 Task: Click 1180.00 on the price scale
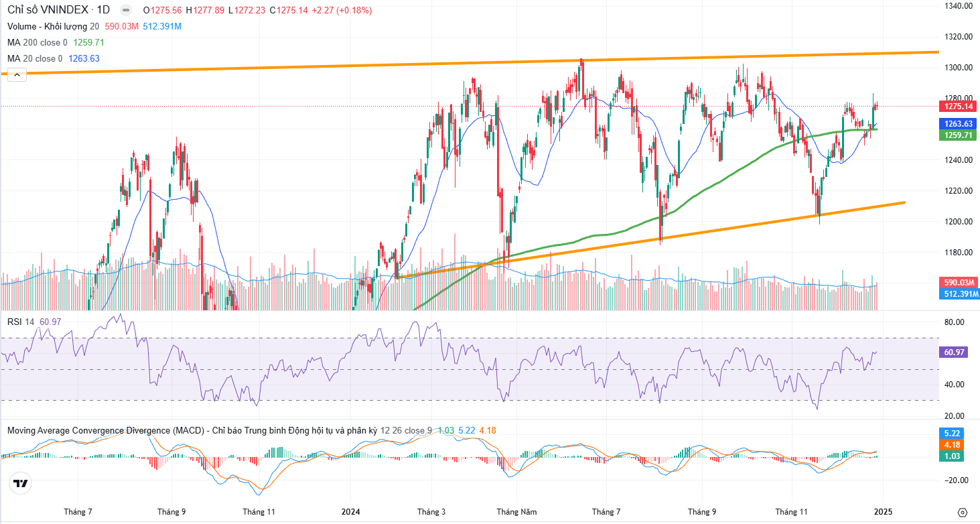pyautogui.click(x=959, y=253)
